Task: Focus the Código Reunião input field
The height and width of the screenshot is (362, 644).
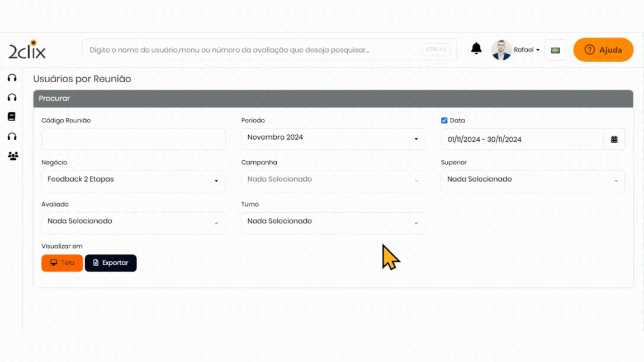Action: tap(134, 139)
